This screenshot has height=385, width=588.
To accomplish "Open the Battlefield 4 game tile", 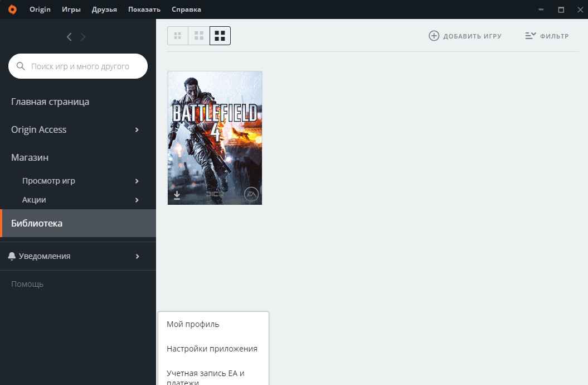I will pyautogui.click(x=215, y=138).
